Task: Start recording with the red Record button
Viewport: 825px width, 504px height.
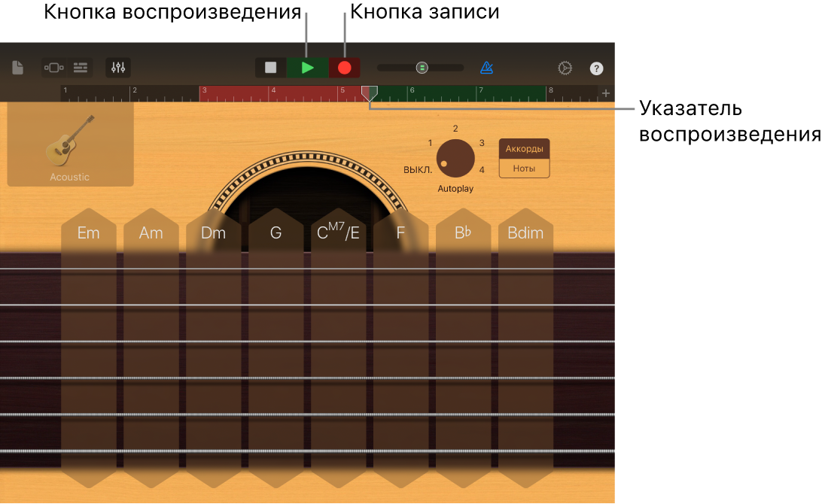Action: (x=345, y=68)
